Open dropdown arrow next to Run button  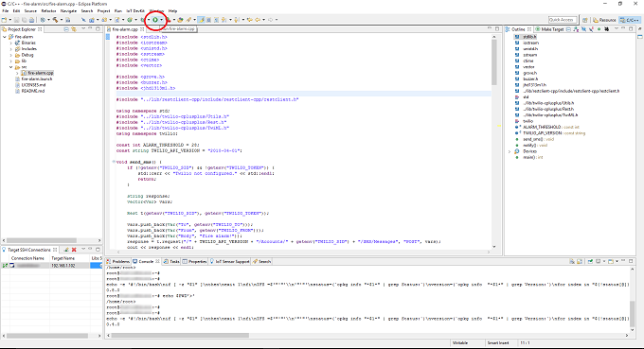point(161,20)
